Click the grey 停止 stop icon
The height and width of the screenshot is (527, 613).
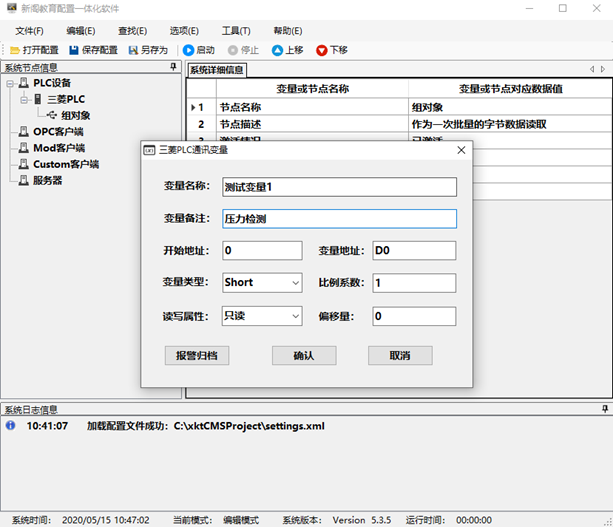(x=233, y=50)
